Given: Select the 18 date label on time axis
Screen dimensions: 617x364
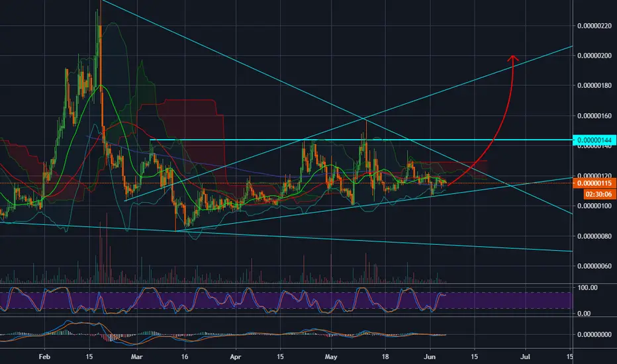Looking at the screenshot, I should (385, 357).
